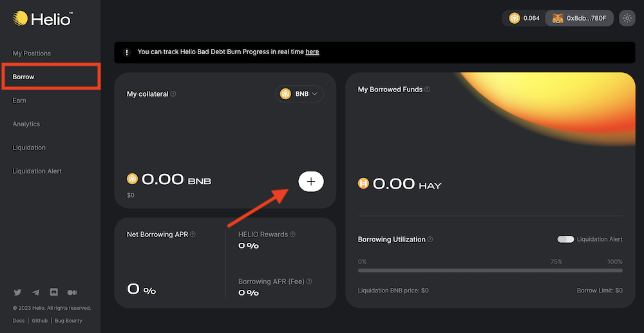Go to My Positions in sidebar
This screenshot has width=644, height=333.
click(32, 53)
